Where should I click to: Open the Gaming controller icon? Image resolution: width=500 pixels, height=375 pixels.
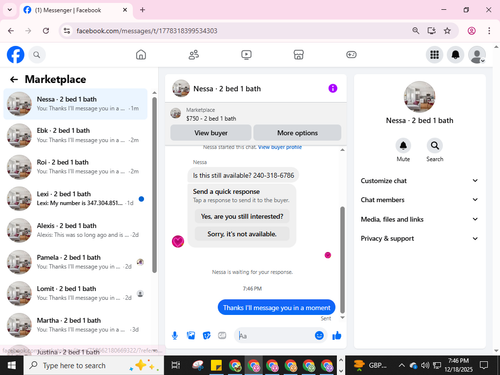(x=351, y=55)
